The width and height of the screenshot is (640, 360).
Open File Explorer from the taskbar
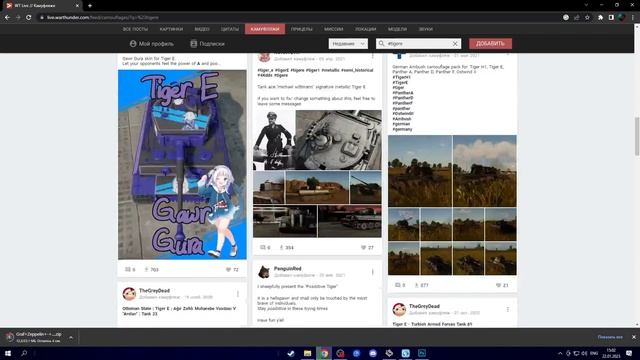307,353
